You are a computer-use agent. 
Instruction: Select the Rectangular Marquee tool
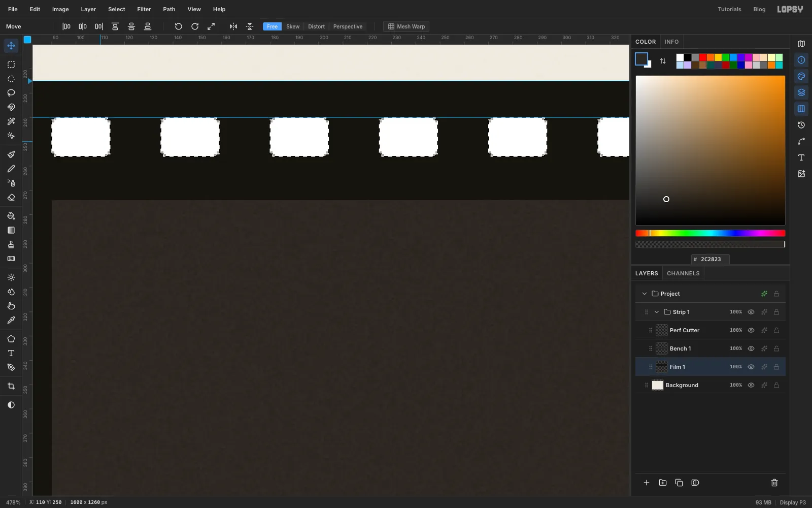11,65
